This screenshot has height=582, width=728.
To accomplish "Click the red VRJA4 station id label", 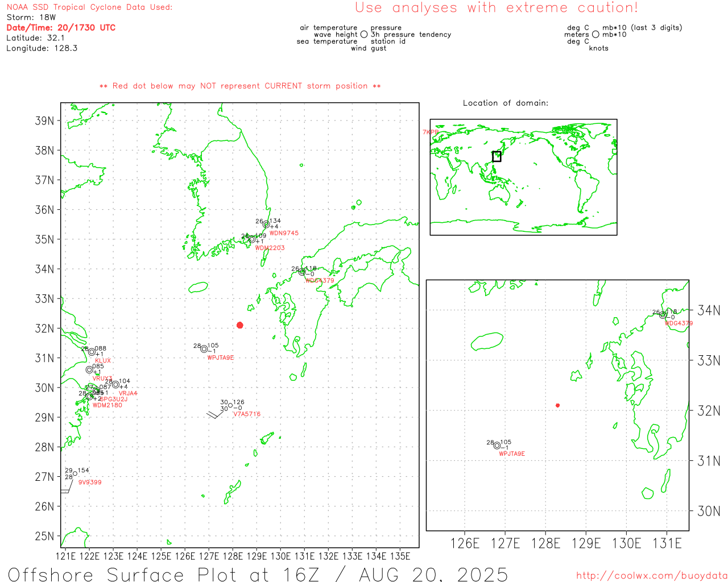I will pyautogui.click(x=128, y=393).
